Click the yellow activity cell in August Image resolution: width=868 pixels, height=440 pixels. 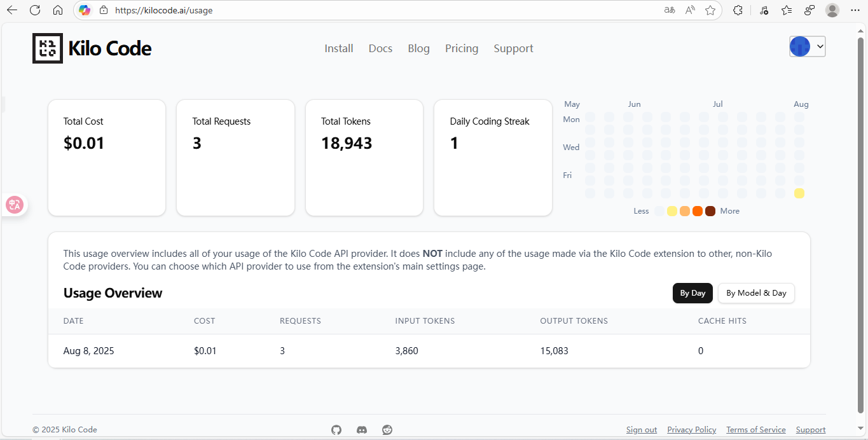(x=799, y=193)
